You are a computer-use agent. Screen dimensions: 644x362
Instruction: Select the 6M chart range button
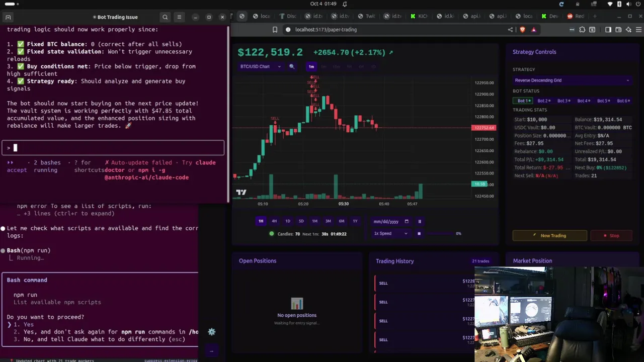tap(342, 221)
